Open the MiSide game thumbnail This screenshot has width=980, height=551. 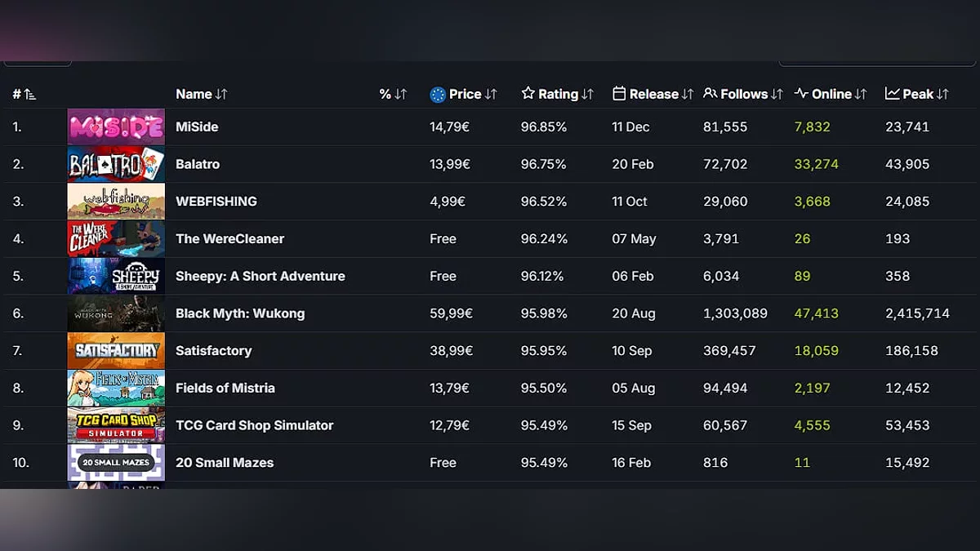(x=116, y=127)
